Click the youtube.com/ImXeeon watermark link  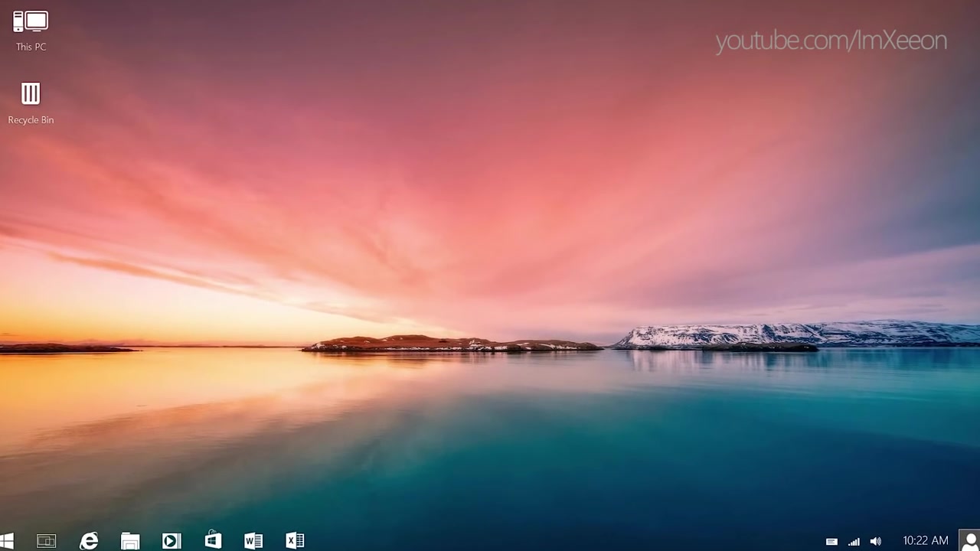click(x=831, y=41)
